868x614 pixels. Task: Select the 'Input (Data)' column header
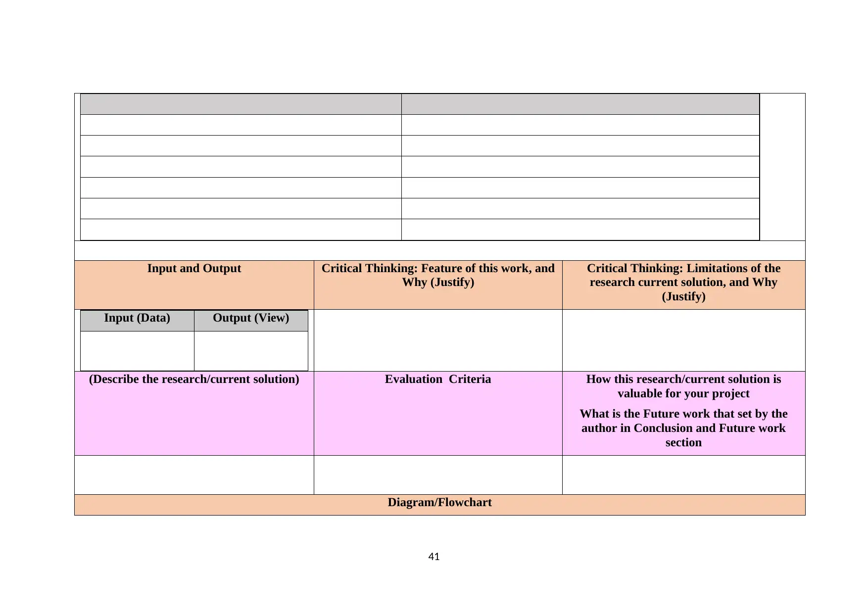tap(137, 321)
